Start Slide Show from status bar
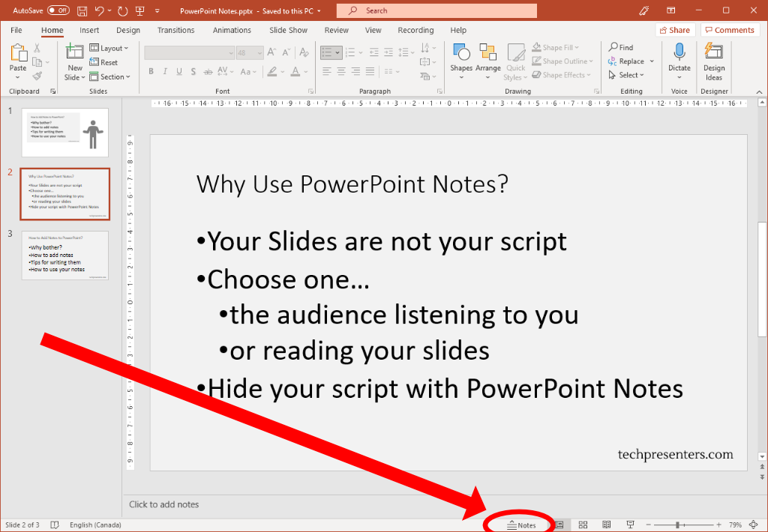 click(630, 525)
